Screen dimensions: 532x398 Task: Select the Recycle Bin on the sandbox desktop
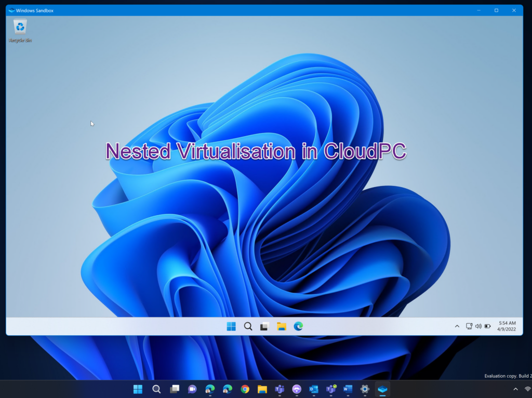tap(20, 26)
